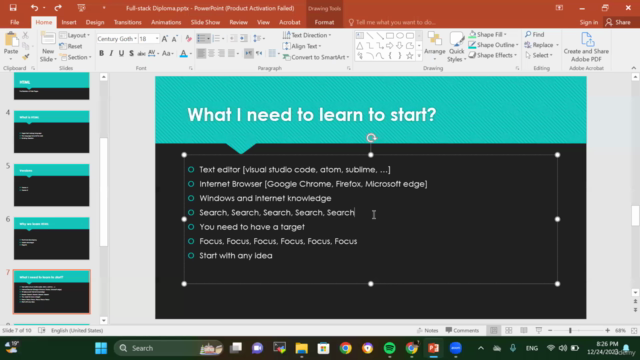Open the font size dropdown
The image size is (640, 360).
(157, 39)
